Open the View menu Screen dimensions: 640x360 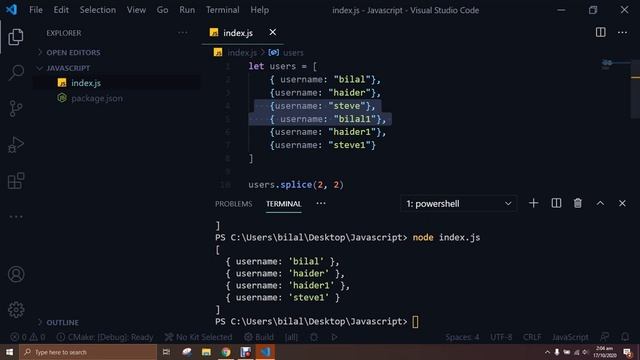pos(136,10)
